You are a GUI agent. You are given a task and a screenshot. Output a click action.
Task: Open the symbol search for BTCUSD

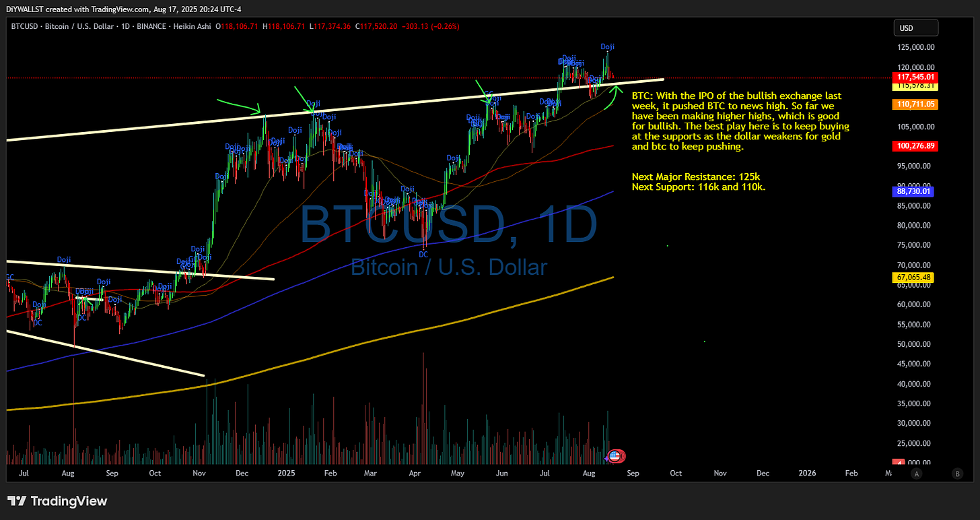24,27
